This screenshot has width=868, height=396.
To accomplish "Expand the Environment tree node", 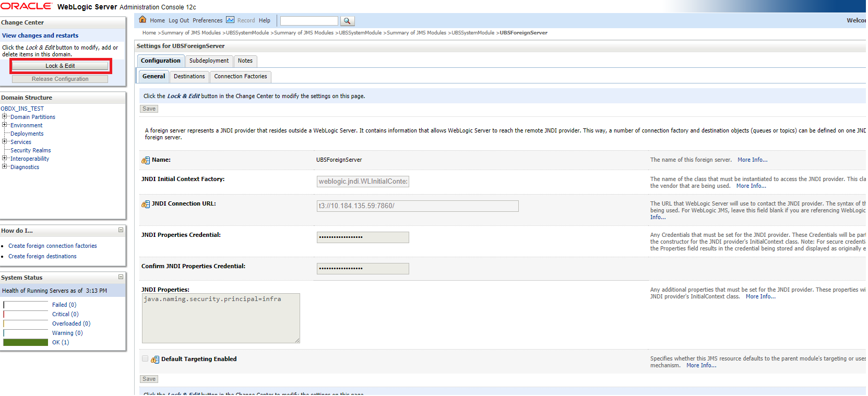I will (x=4, y=125).
